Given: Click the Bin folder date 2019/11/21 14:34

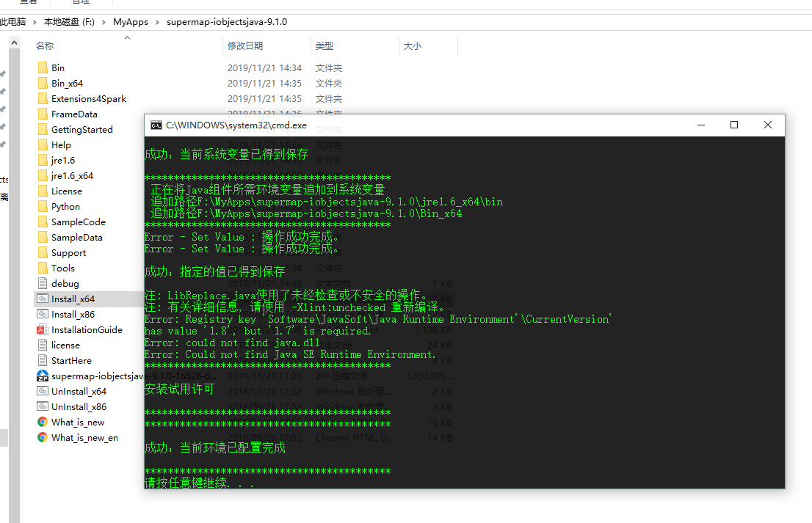Looking at the screenshot, I should coord(264,67).
